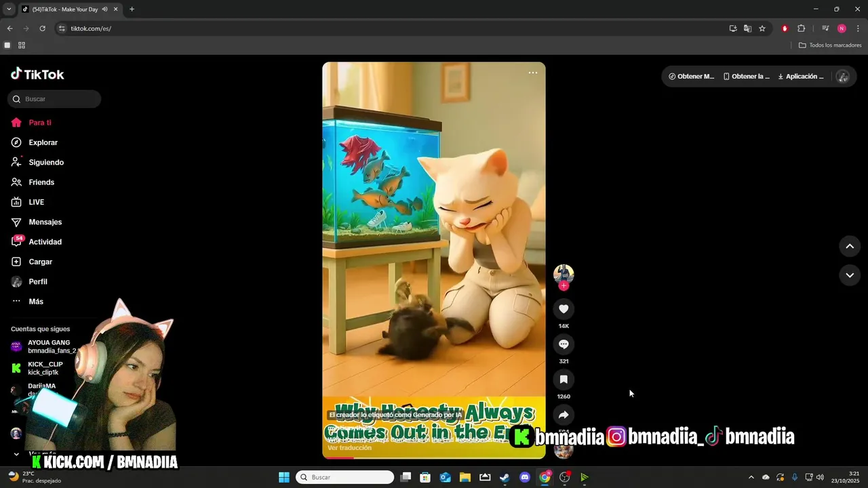Go to next video with down chevron
This screenshot has width=868, height=488.
coord(850,275)
